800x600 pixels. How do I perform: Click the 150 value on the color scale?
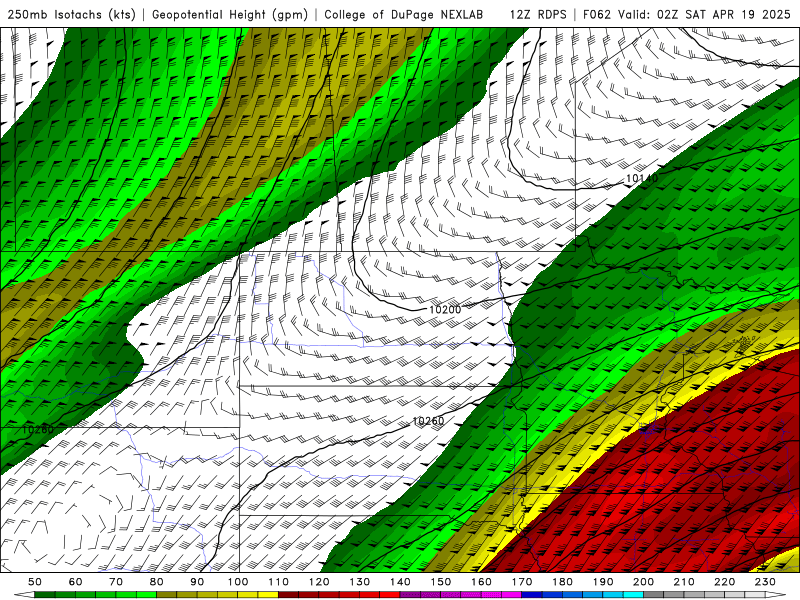pos(441,582)
